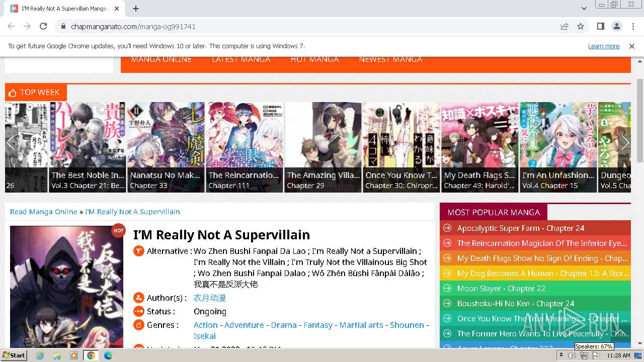
Task: Open The Amazing Villa... cover
Action: click(x=323, y=147)
